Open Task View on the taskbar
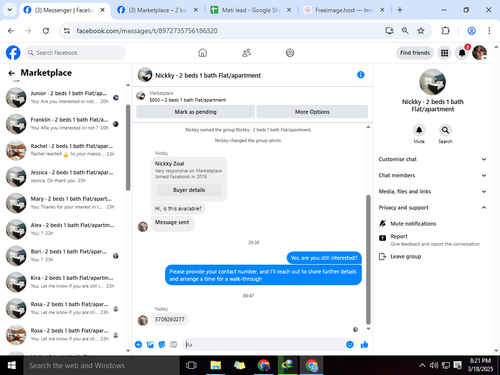500x375 pixels. 191,365
